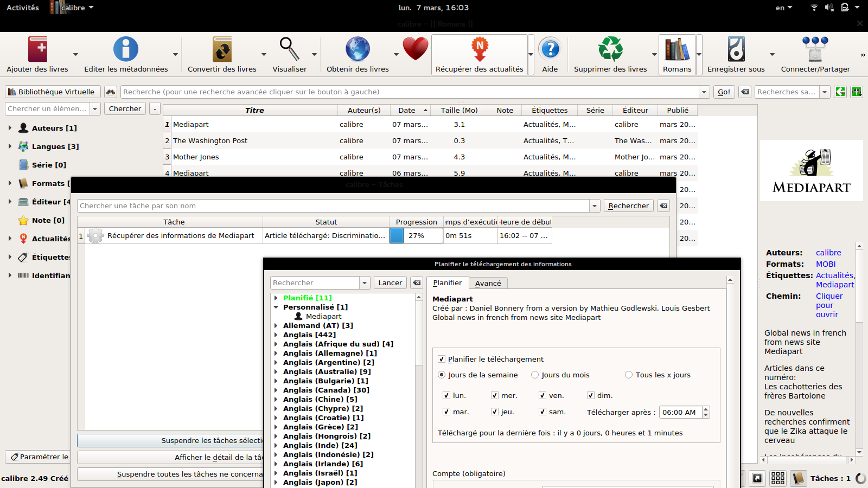868x488 pixels.
Task: Click the Supprimer des livres recycle icon
Action: pyautogui.click(x=610, y=49)
